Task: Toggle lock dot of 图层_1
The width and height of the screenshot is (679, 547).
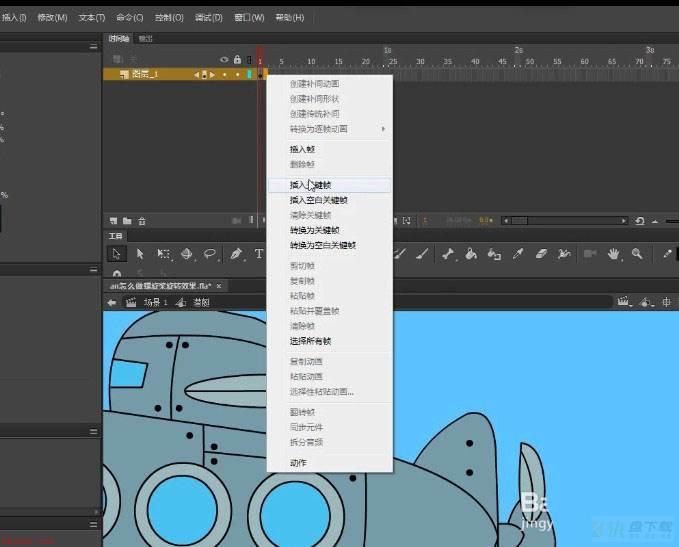Action: pyautogui.click(x=237, y=74)
